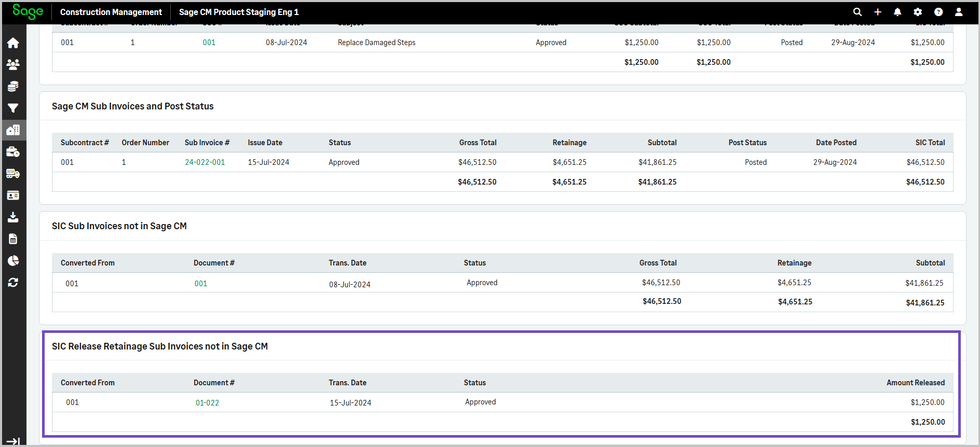This screenshot has width=980, height=447.
Task: Open the calculator sheet icon in sidebar
Action: [x=13, y=239]
